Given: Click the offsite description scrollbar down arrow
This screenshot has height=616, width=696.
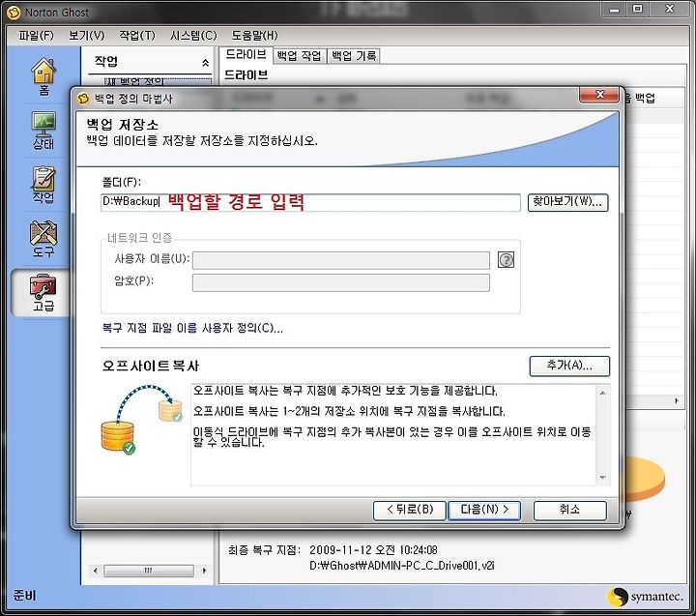Looking at the screenshot, I should click(x=603, y=478).
